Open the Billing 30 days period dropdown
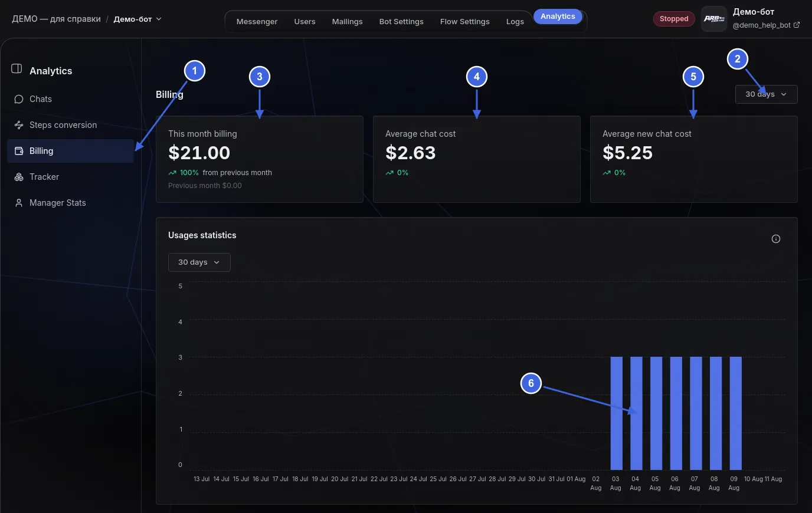The image size is (812, 513). tap(766, 94)
